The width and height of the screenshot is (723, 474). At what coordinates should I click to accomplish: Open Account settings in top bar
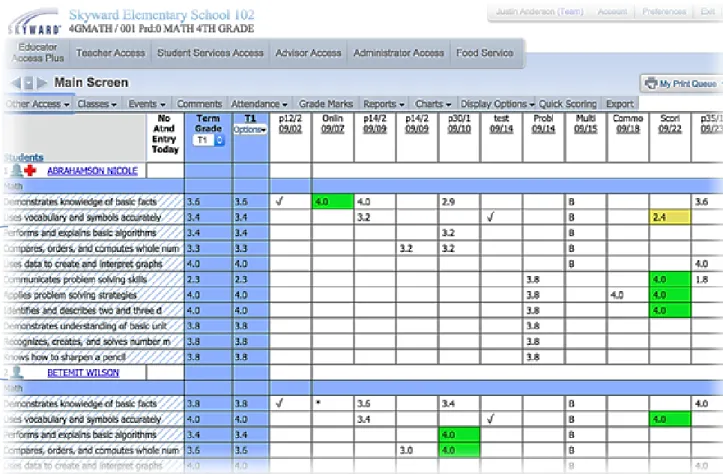pos(612,12)
